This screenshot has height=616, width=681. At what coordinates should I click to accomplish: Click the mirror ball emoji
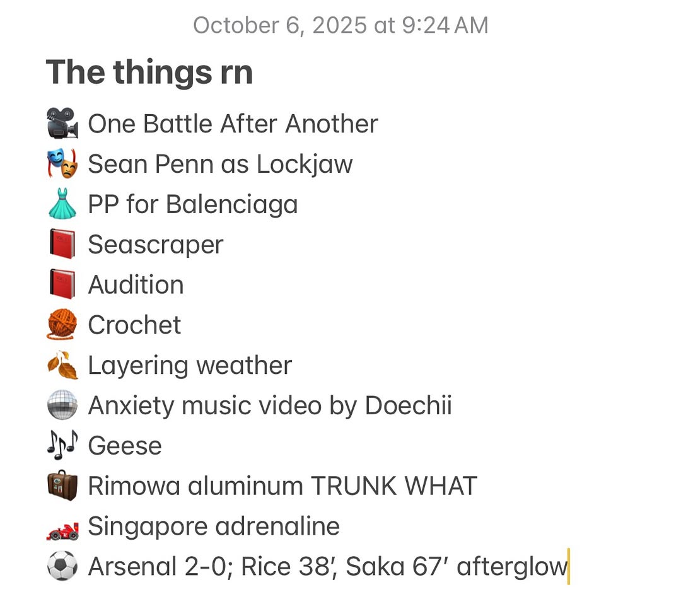62,405
